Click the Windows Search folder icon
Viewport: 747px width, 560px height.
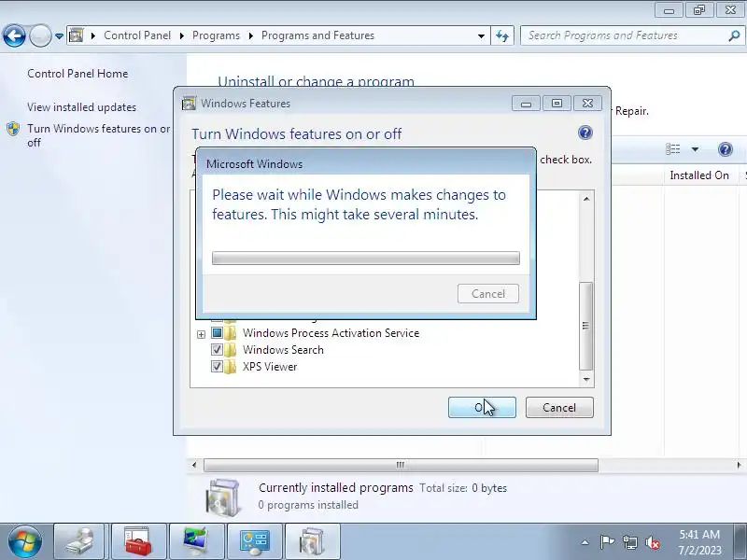[x=230, y=349]
